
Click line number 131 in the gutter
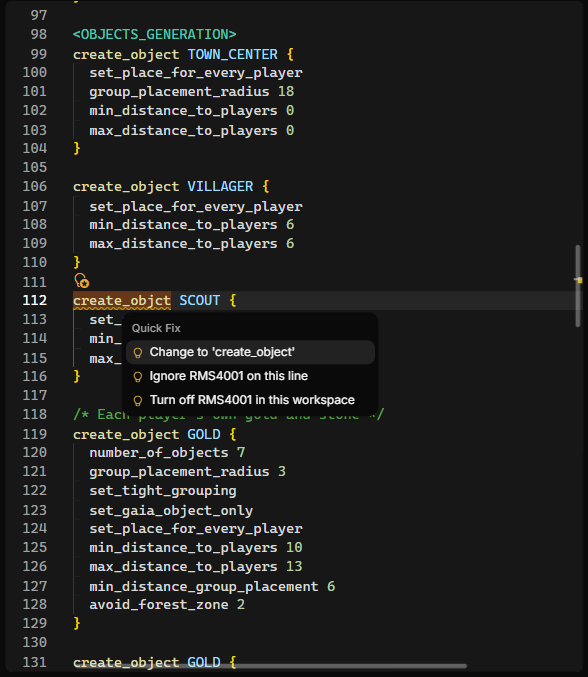[x=35, y=662]
